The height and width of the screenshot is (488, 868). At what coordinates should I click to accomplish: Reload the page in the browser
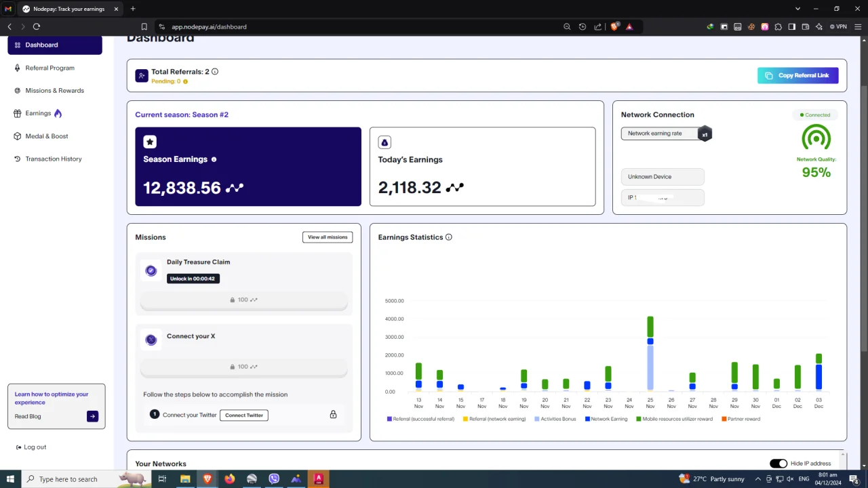coord(37,26)
